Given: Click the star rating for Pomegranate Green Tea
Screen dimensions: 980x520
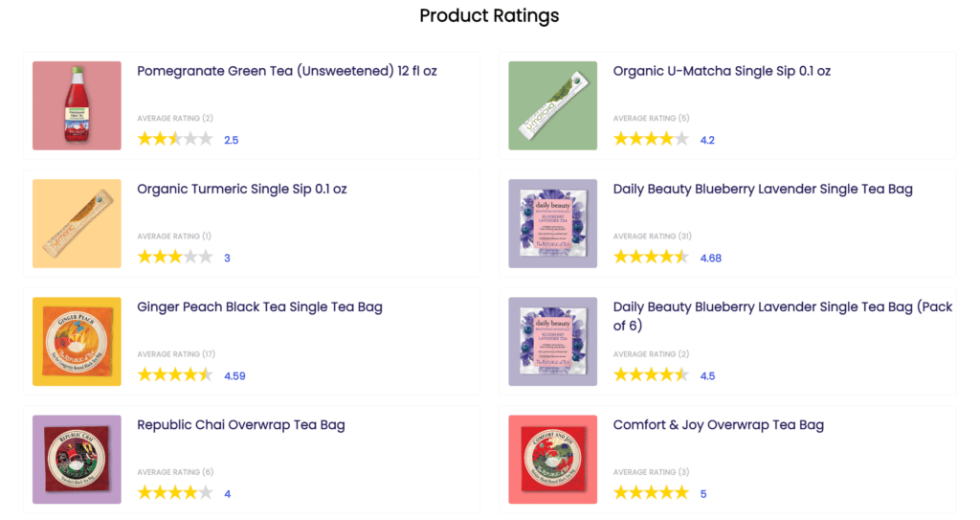Looking at the screenshot, I should coord(175,139).
